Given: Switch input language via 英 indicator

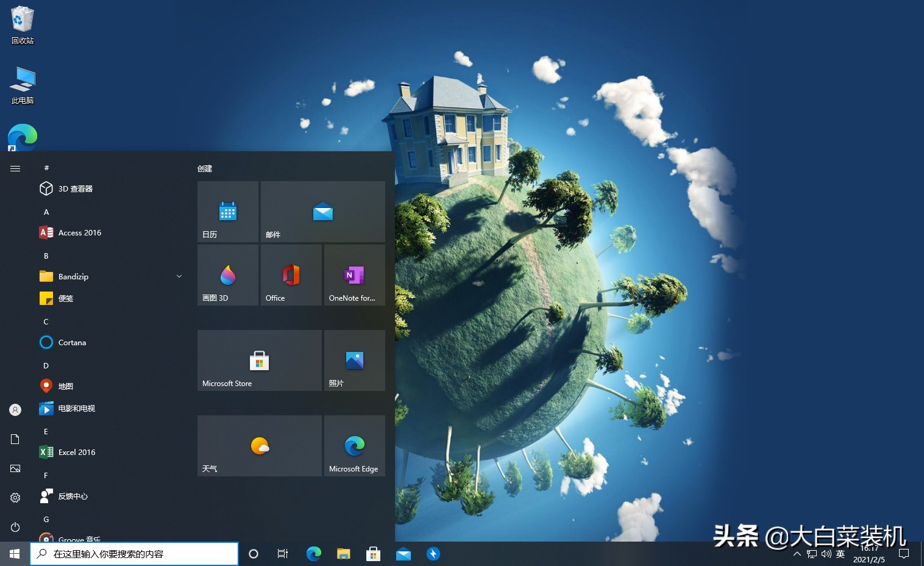Looking at the screenshot, I should point(840,554).
